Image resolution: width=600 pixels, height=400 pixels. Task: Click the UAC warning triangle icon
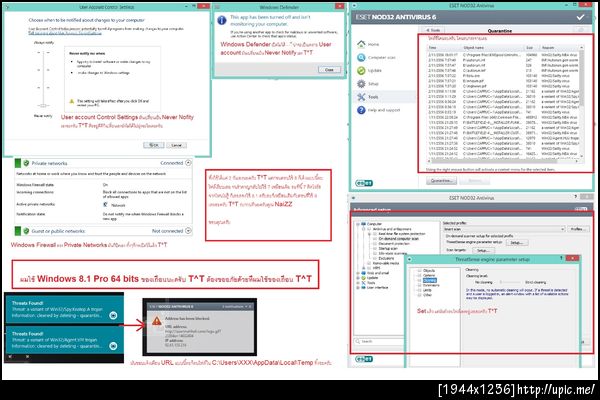(x=71, y=101)
